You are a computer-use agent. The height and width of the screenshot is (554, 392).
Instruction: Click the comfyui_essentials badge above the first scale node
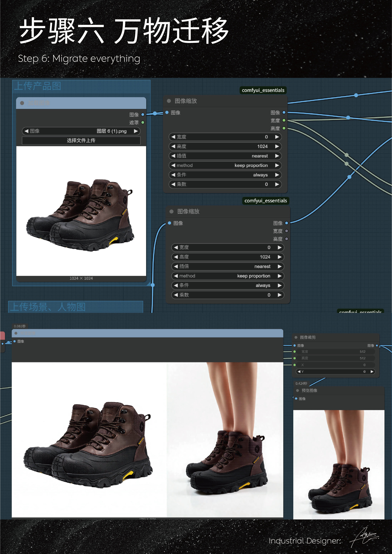[263, 90]
